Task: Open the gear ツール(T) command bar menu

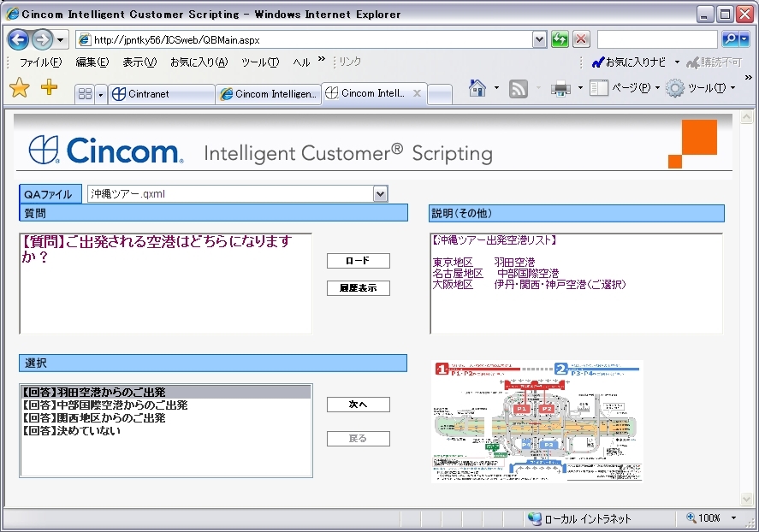Action: (x=701, y=88)
